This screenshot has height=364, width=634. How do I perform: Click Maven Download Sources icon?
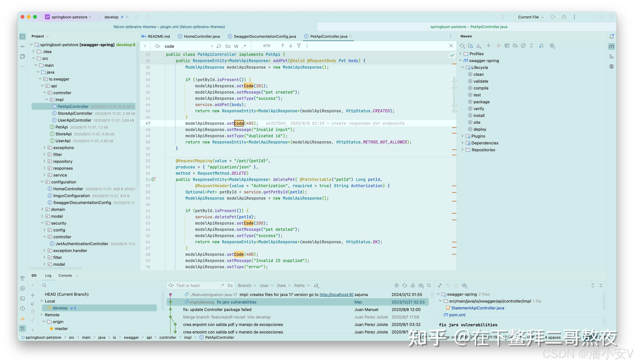coord(478,46)
